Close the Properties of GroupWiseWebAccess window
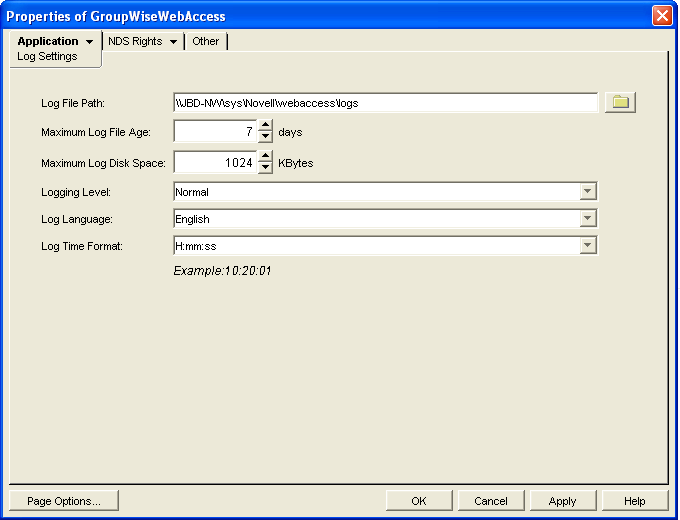Viewport: 680px width, 520px height. tap(662, 16)
